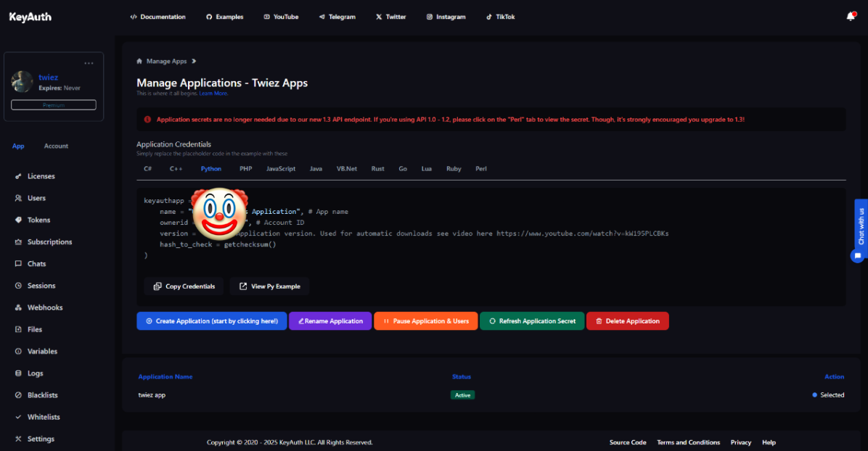Open Documentation in the top navigation

[157, 17]
